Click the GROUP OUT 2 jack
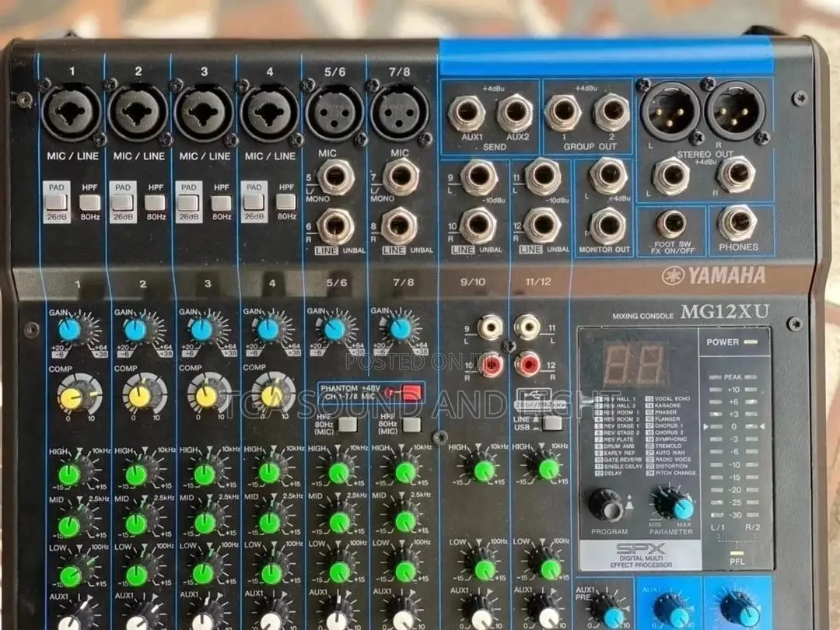 pyautogui.click(x=612, y=111)
